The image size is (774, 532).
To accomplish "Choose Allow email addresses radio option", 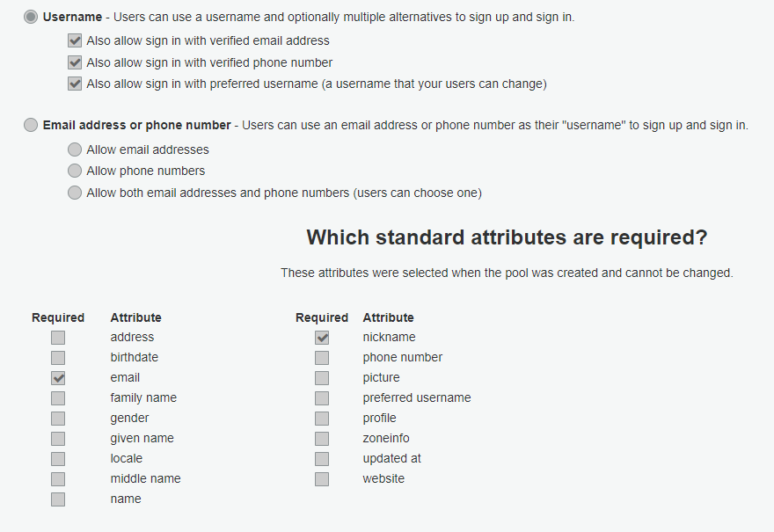I will tap(75, 149).
